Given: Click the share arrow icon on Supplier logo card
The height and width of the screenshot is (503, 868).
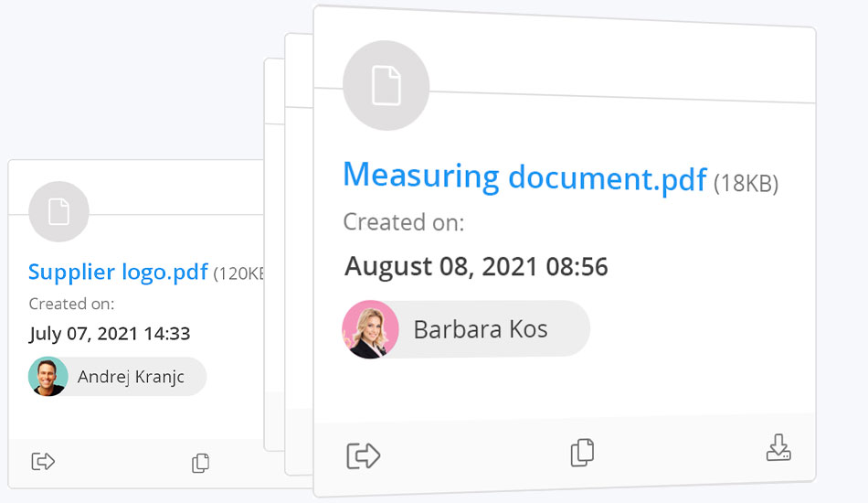Looking at the screenshot, I should pos(43,462).
